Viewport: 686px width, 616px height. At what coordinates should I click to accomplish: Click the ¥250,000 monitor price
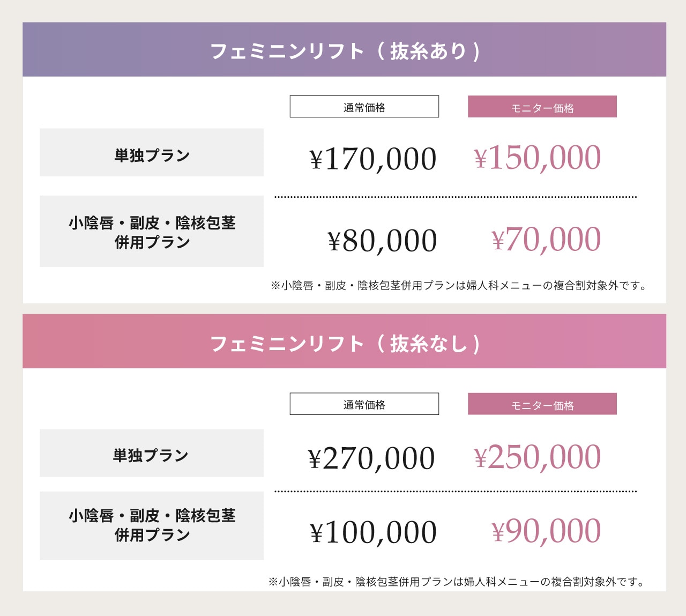tap(538, 457)
